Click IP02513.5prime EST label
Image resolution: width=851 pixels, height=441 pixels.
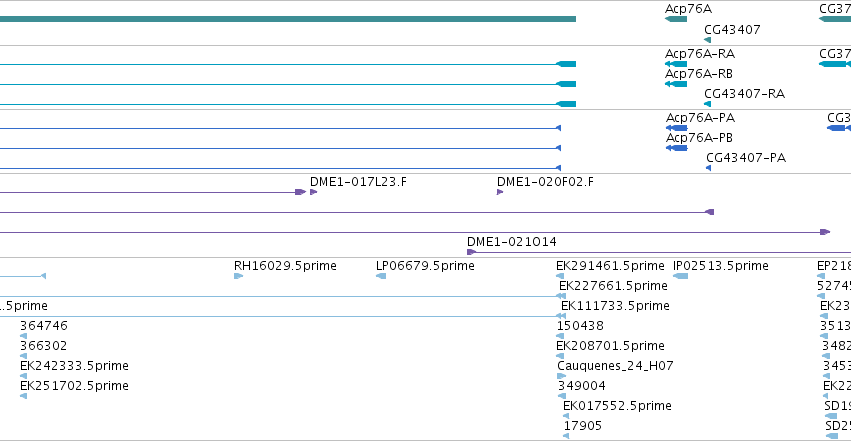720,266
